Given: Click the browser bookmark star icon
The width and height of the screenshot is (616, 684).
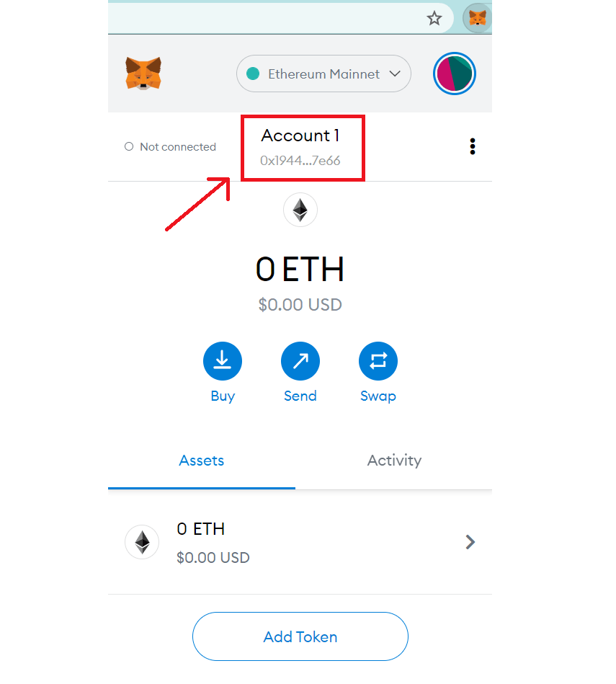Looking at the screenshot, I should [x=434, y=18].
